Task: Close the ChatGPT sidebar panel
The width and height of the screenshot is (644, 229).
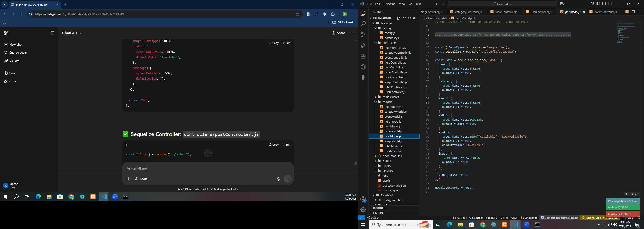Action: 52,33
